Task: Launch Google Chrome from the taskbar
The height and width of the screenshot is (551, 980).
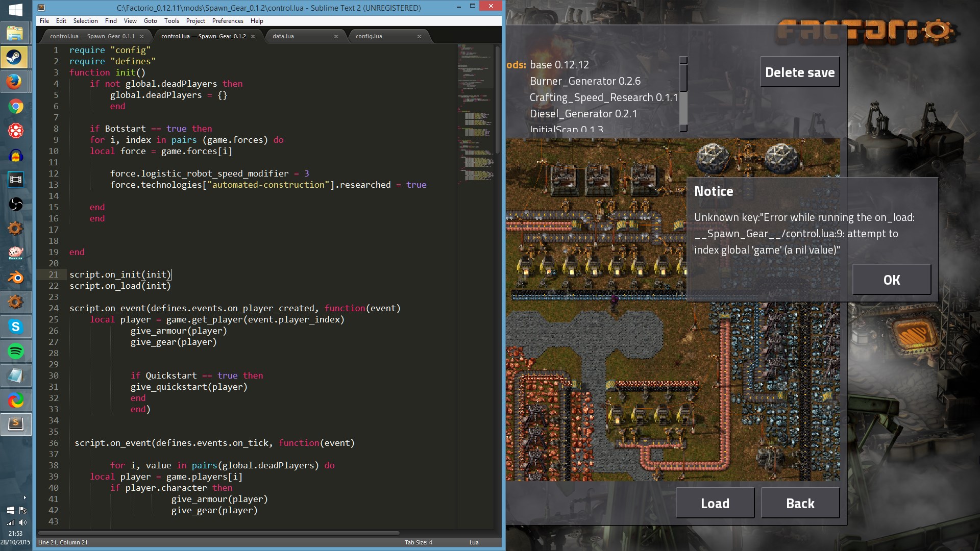Action: tap(15, 106)
